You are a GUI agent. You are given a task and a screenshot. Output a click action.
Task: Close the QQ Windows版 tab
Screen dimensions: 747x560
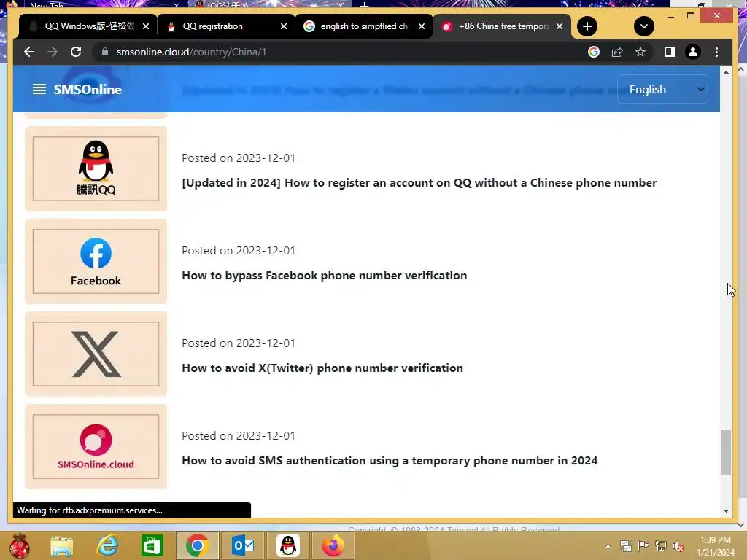[x=146, y=26]
